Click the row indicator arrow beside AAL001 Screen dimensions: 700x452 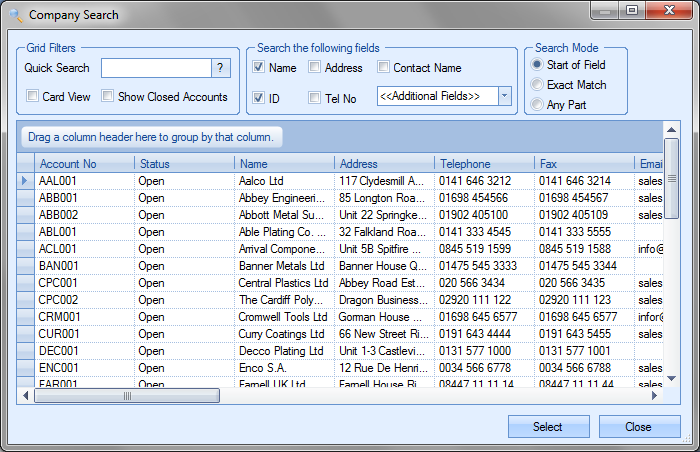(x=26, y=181)
